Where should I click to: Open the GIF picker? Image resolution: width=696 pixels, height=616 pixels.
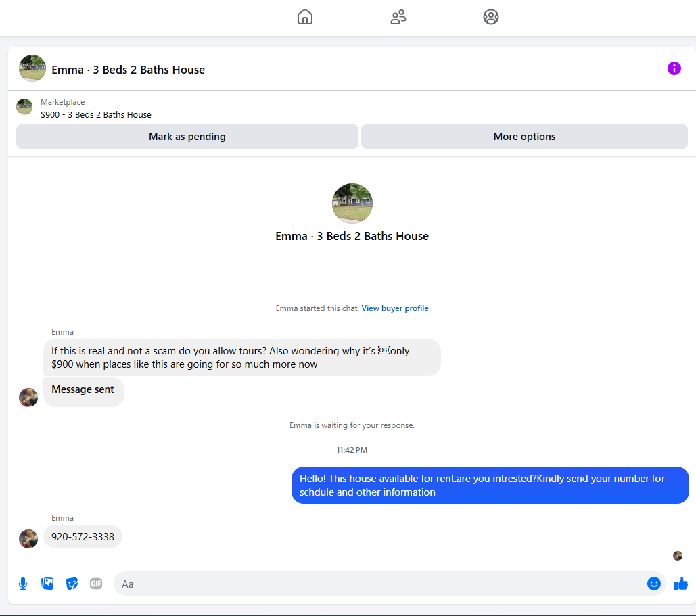pyautogui.click(x=96, y=584)
